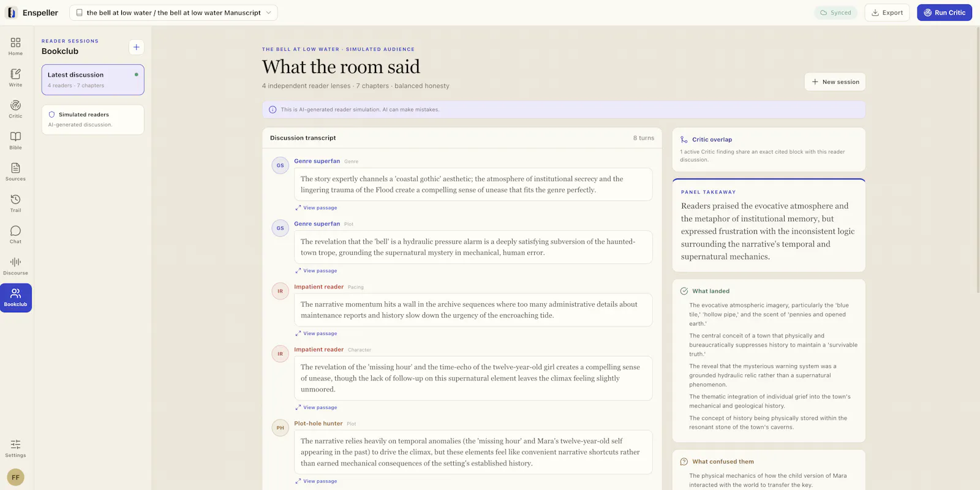
Task: Click the PH Plot-hole hunter avatar
Action: tap(281, 428)
